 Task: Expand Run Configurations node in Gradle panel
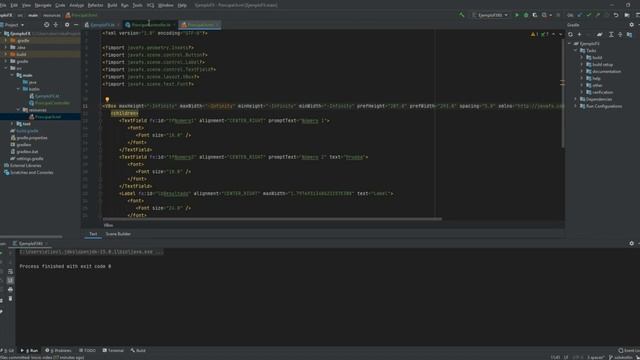tap(576, 106)
